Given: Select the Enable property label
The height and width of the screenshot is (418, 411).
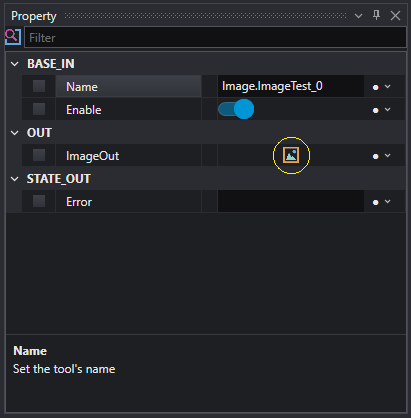Looking at the screenshot, I should point(84,110).
